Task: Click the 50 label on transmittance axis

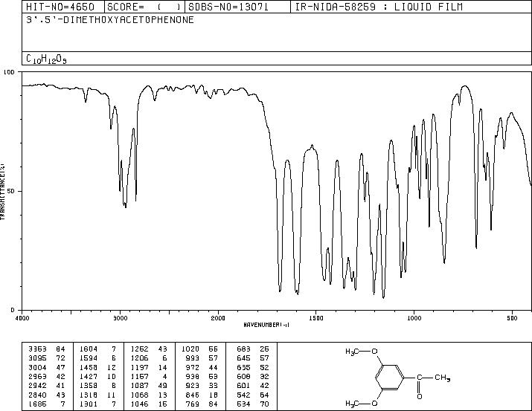Action: [11, 191]
